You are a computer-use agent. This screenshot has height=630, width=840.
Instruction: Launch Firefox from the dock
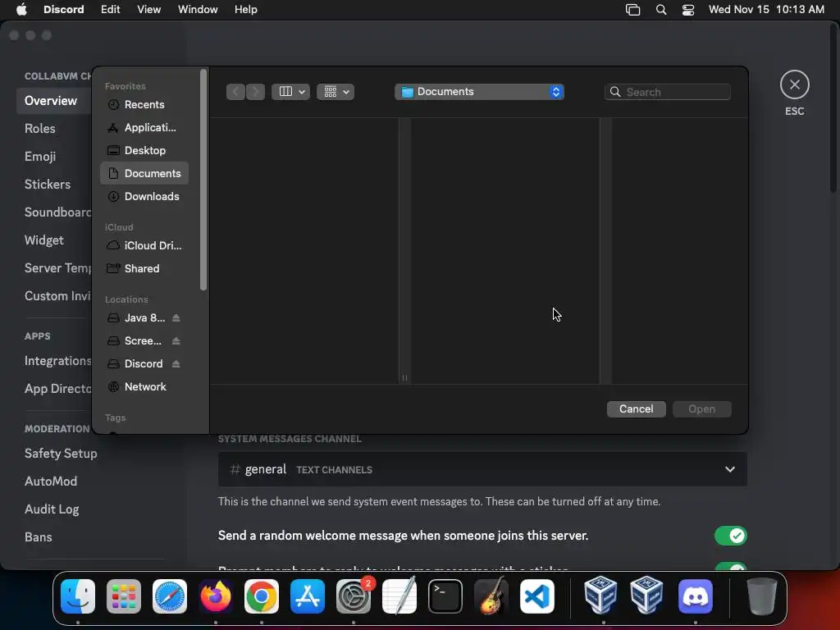216,596
